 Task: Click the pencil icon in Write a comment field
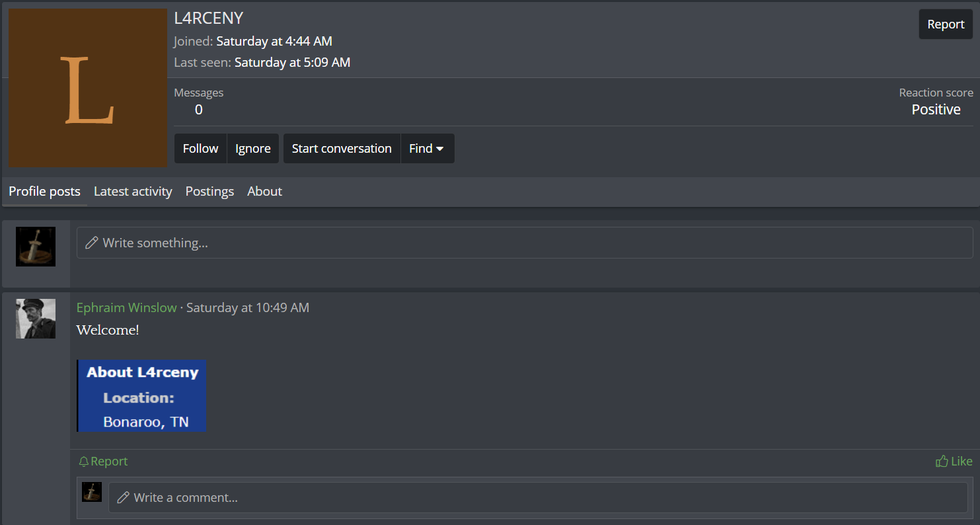point(123,497)
